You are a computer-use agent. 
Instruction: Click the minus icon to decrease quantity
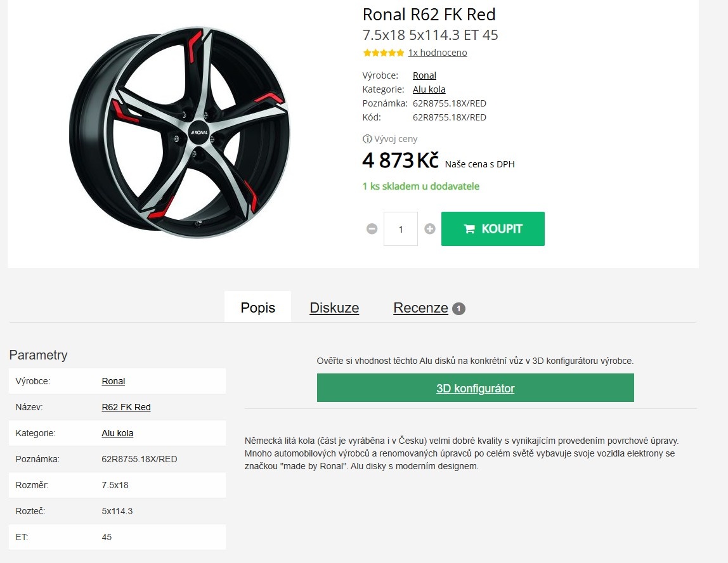pyautogui.click(x=371, y=229)
